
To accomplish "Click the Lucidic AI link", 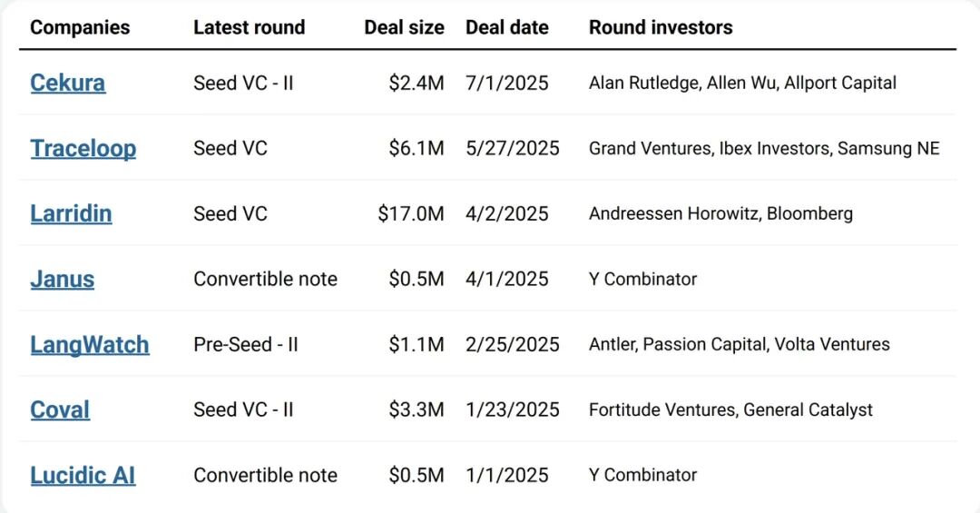I will pos(83,475).
